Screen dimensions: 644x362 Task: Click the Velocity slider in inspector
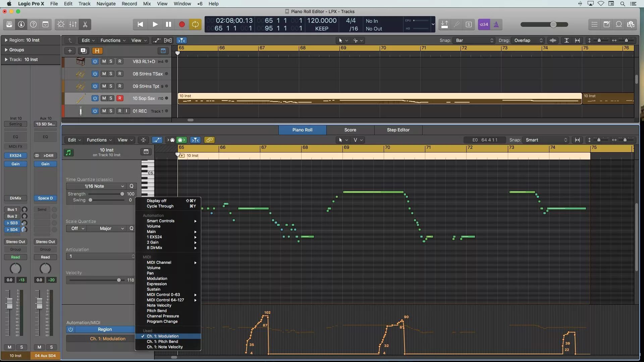(x=119, y=280)
